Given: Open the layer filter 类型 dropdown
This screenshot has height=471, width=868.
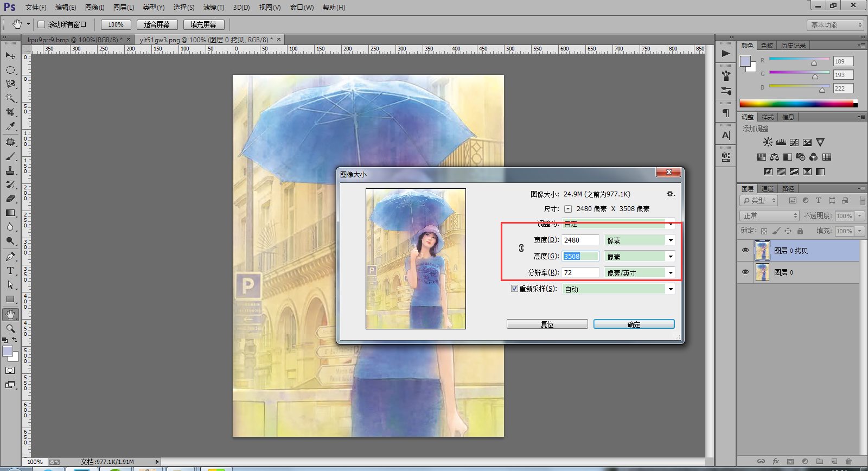Looking at the screenshot, I should point(759,200).
